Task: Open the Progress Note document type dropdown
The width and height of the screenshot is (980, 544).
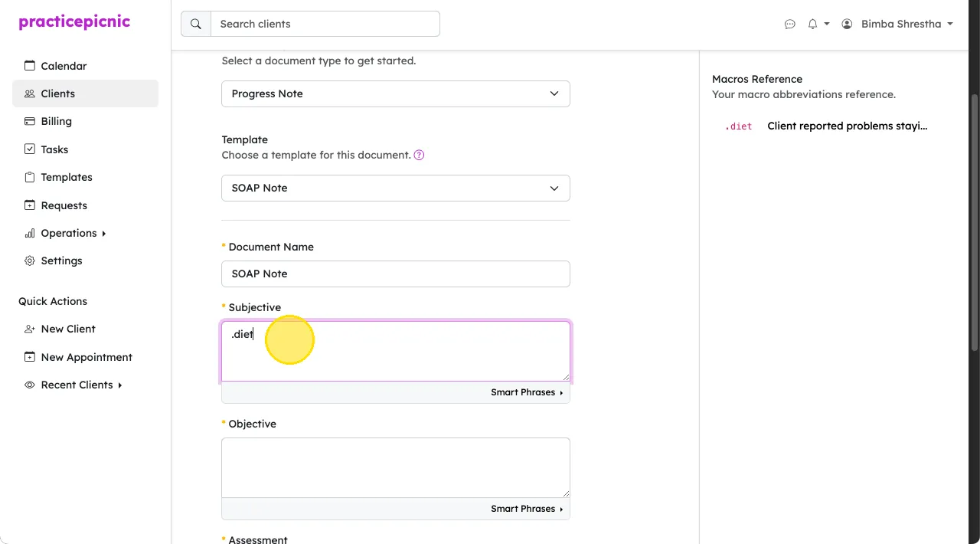Action: coord(396,93)
